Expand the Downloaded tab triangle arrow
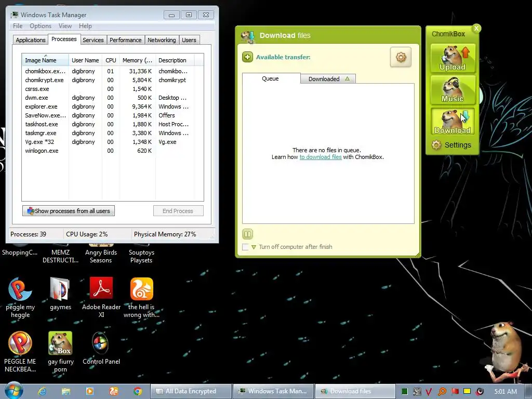Image resolution: width=532 pixels, height=399 pixels. (347, 79)
